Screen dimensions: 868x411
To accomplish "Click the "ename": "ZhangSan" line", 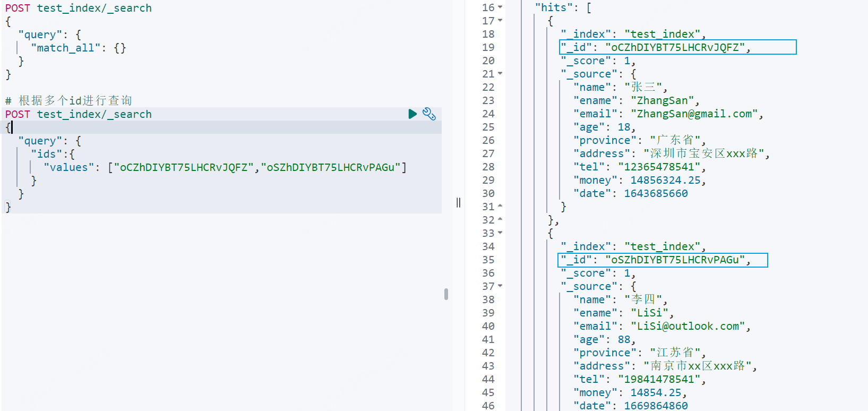I will [637, 100].
